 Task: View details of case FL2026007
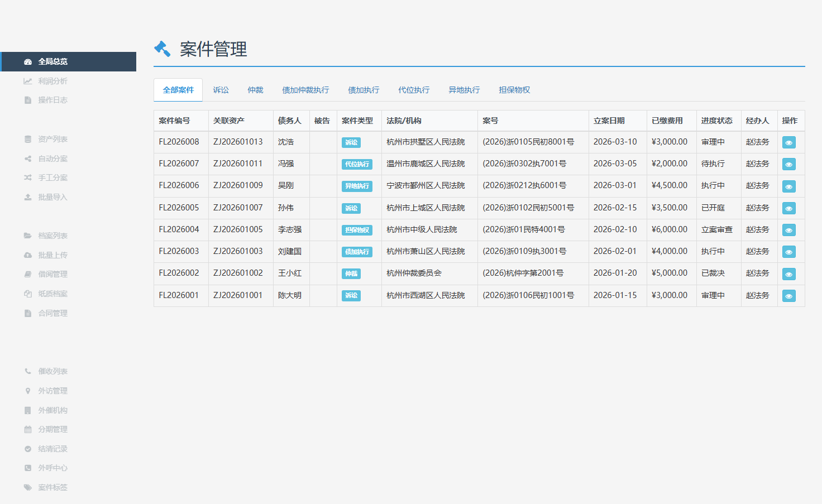[x=789, y=164]
